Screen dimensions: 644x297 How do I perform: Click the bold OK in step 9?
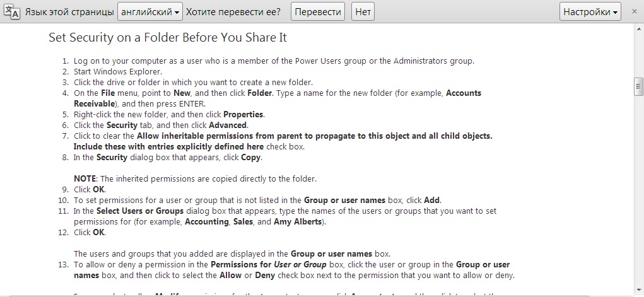(x=99, y=190)
